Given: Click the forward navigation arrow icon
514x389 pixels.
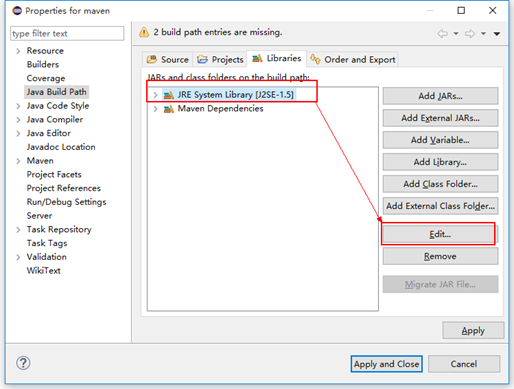Looking at the screenshot, I should (470, 33).
